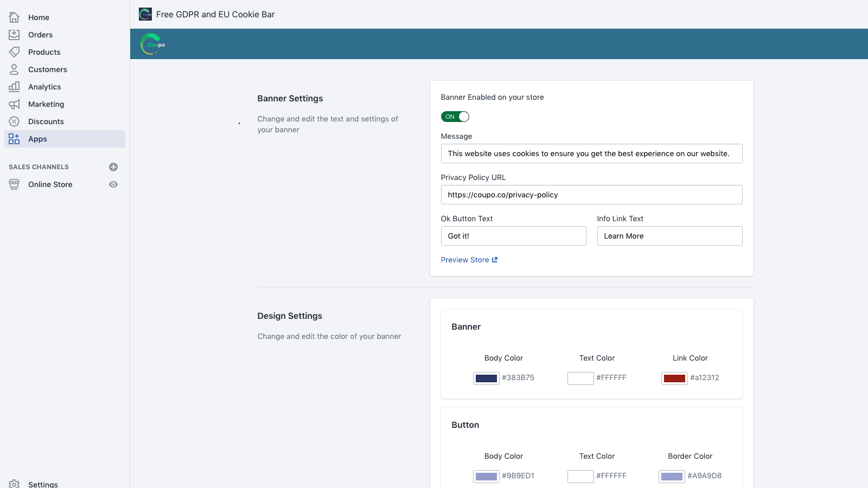Toggle Online Store visibility eye icon
This screenshot has height=488, width=868.
point(113,184)
